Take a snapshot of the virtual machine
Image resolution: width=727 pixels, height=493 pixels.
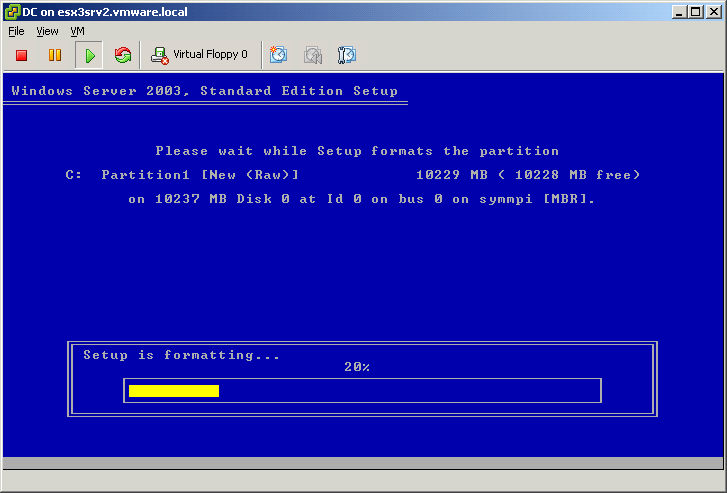tap(279, 55)
